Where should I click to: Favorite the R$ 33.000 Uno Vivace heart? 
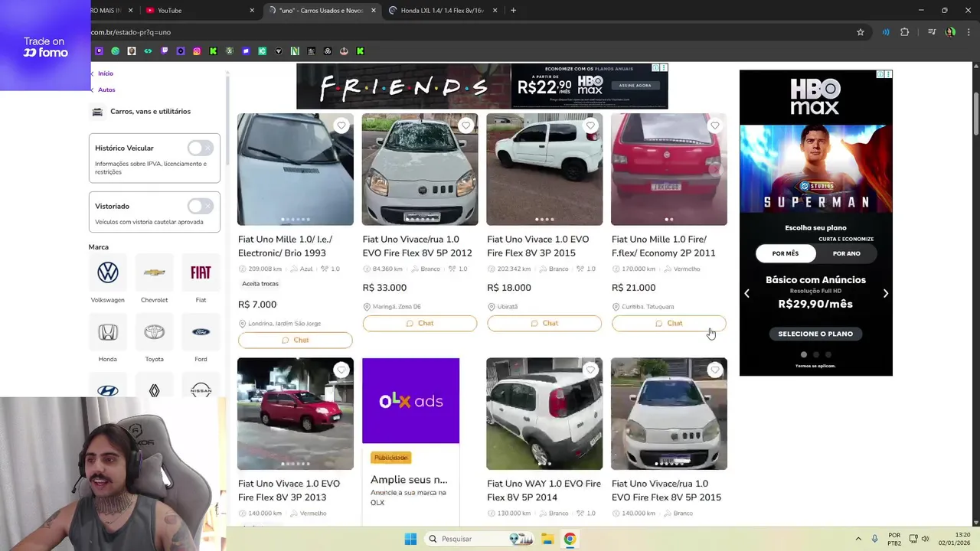pyautogui.click(x=465, y=126)
